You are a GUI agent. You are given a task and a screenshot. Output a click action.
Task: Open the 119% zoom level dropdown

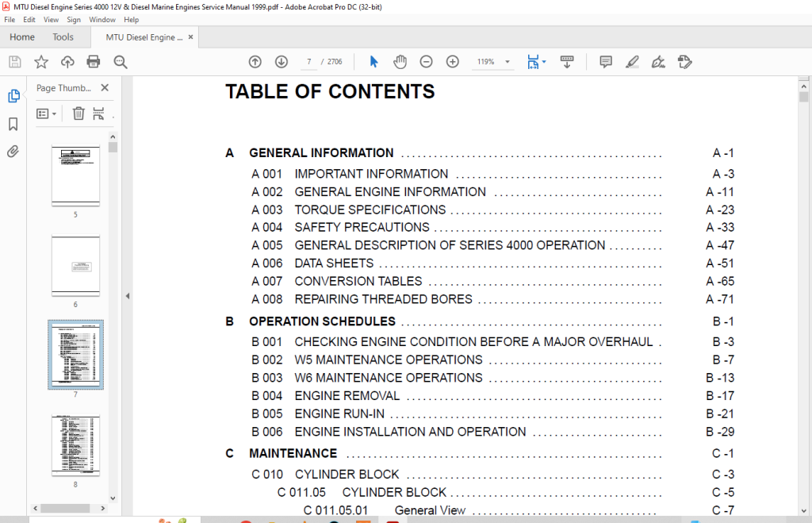tap(507, 62)
